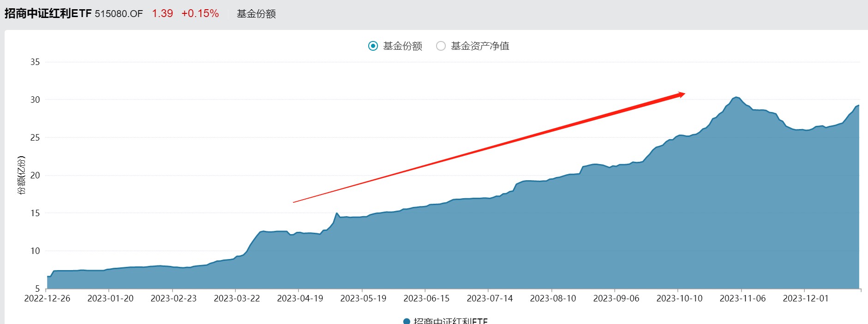The width and height of the screenshot is (868, 324).
Task: Click the +0.15% change value
Action: (x=200, y=13)
